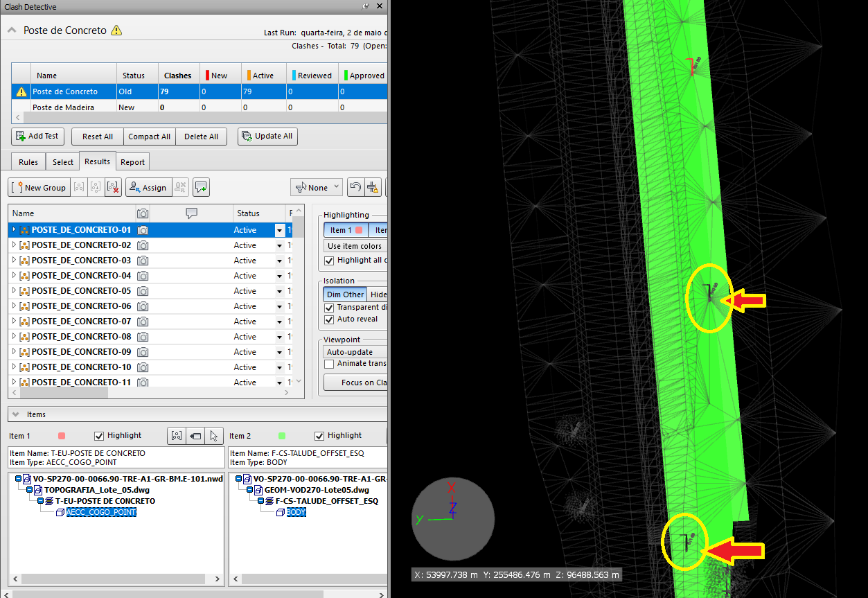Click the warning icon beside Poste de Concreto title
Viewport: 868px width, 598px height.
(x=116, y=30)
